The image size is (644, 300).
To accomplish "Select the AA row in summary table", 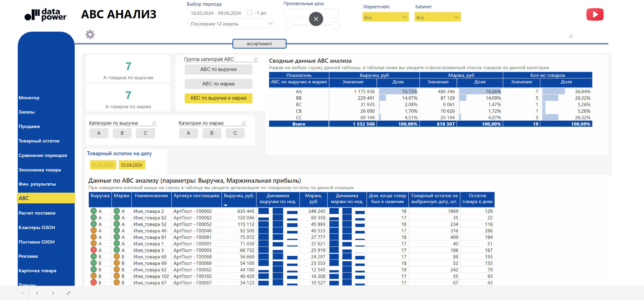I will tap(431, 92).
